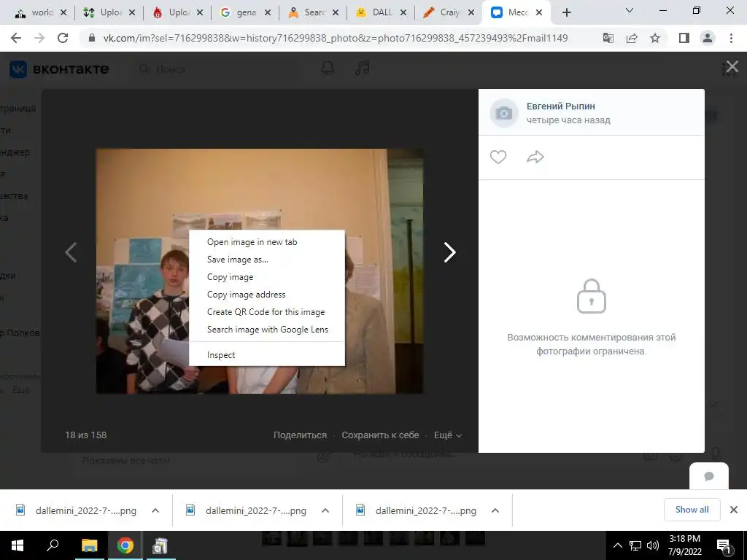Go to the previous photo arrow
Viewport: 747px width, 560px height.
[x=71, y=252]
